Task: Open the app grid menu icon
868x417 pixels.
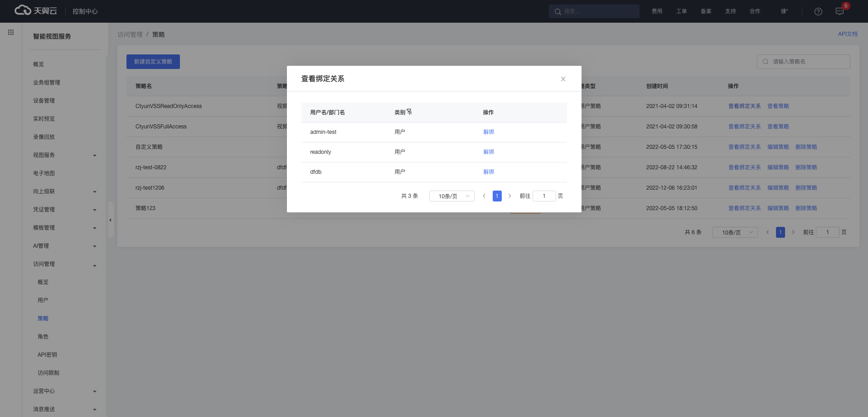Action: tap(11, 32)
